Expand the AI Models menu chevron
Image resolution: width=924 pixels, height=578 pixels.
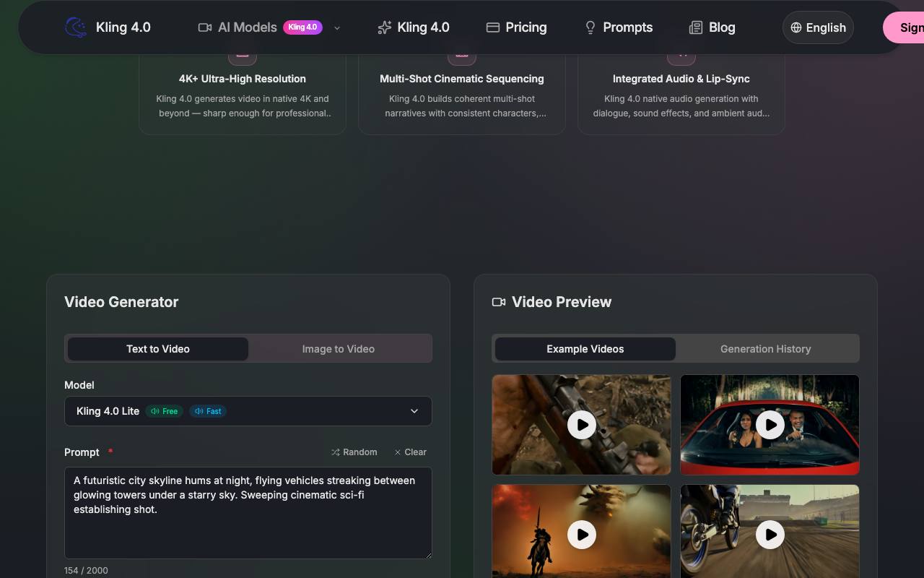(x=337, y=28)
